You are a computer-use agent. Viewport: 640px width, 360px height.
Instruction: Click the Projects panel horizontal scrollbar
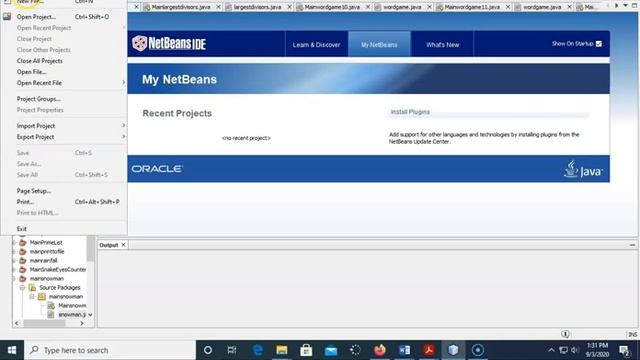(x=44, y=323)
